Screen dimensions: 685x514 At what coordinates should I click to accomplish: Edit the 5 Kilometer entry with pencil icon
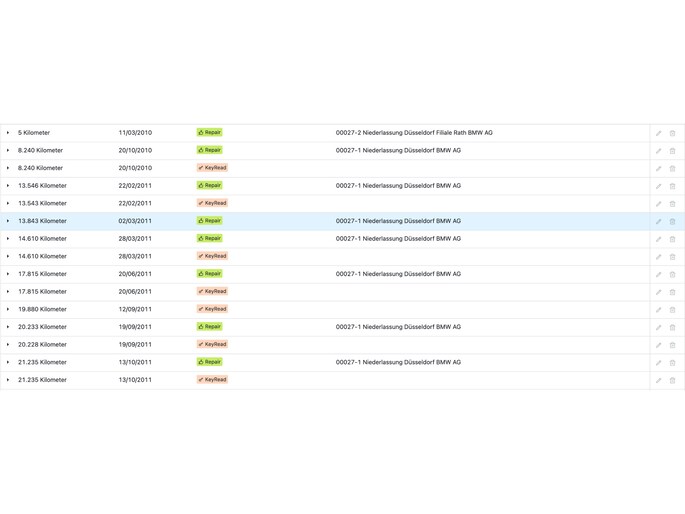(x=658, y=133)
